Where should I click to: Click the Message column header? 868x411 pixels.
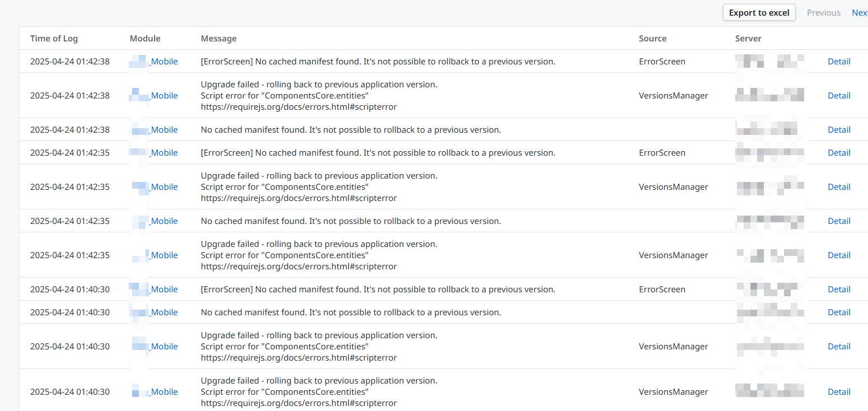[x=218, y=39]
